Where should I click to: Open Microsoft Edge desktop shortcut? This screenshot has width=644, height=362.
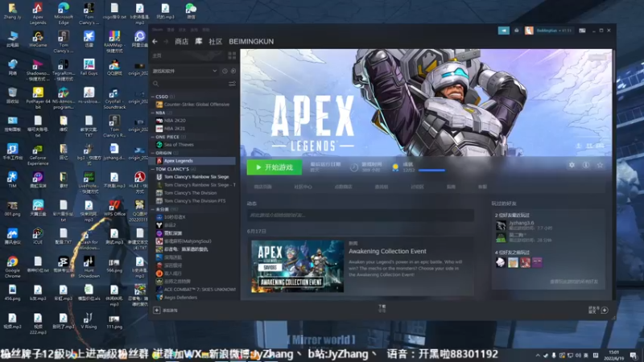click(64, 13)
